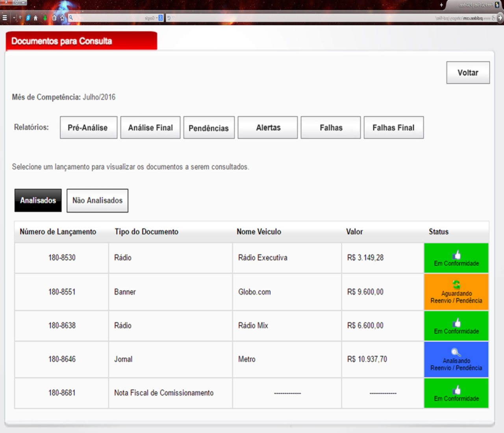This screenshot has width=504, height=433.
Task: Click the bookmark star icon
Action: (x=62, y=18)
